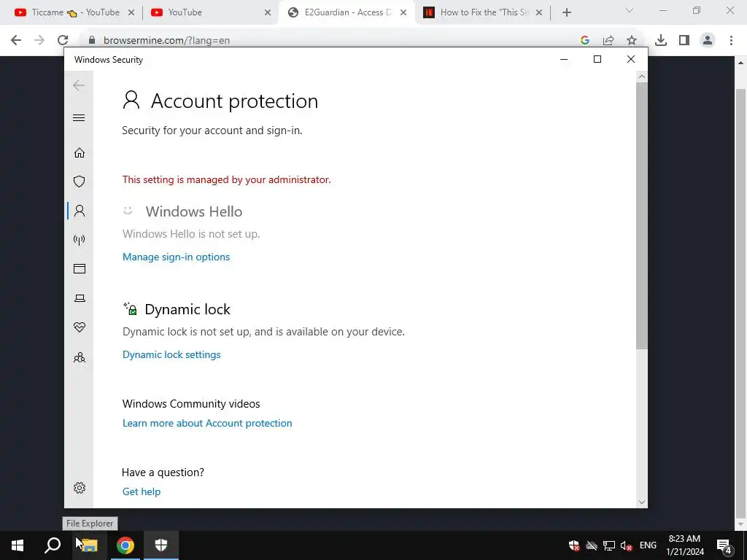This screenshot has height=560, width=747.
Task: Close the Windows Security window
Action: 631,59
